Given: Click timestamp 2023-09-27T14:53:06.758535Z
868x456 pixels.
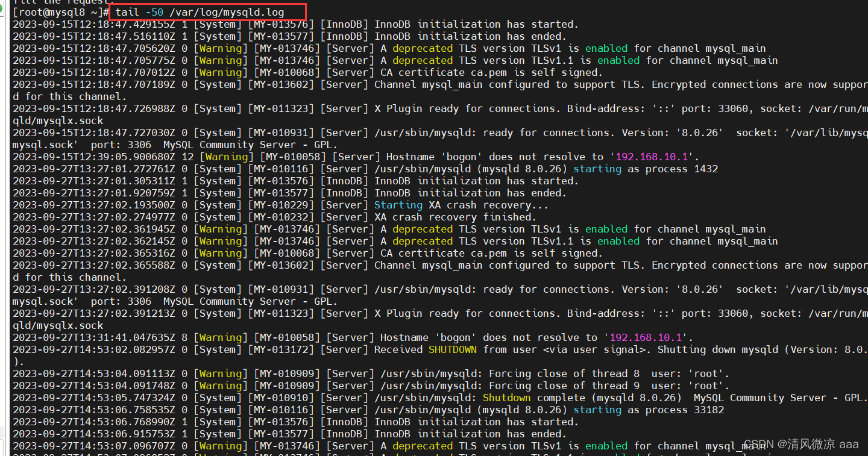Looking at the screenshot, I should (x=94, y=410).
